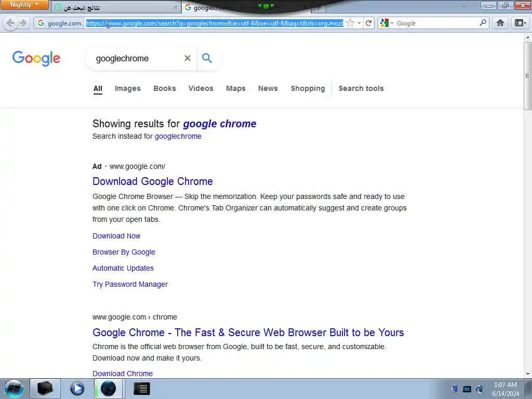The image size is (532, 399).
Task: Open the search engine selector dropdown
Action: tap(387, 23)
